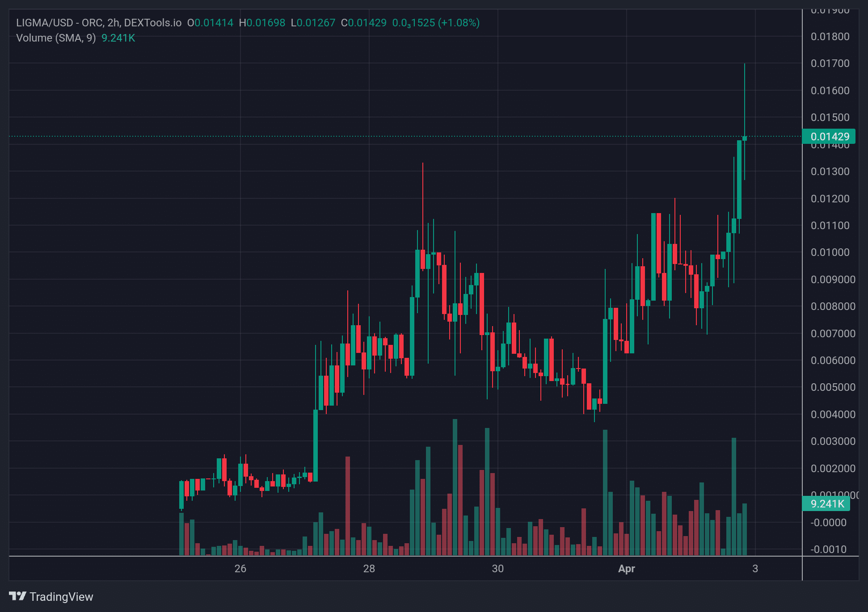Click the -0.0010 price axis label
The height and width of the screenshot is (612, 868).
click(x=828, y=549)
